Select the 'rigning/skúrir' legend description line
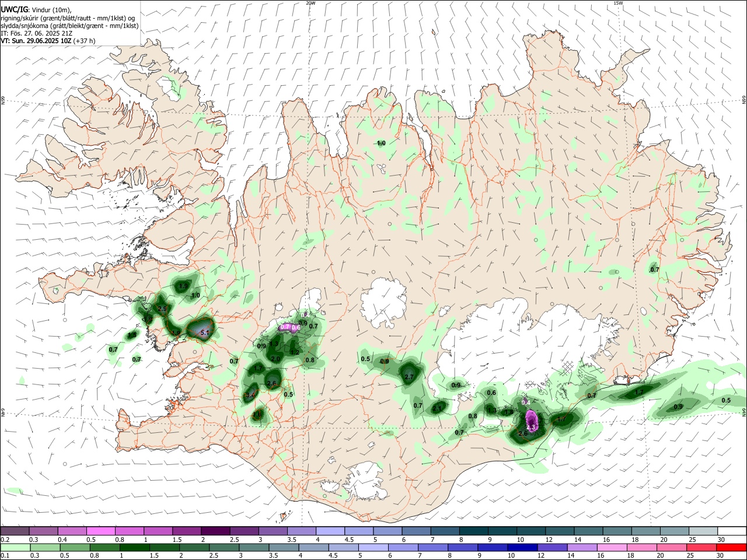This screenshot has height=560, width=747. pos(67,18)
